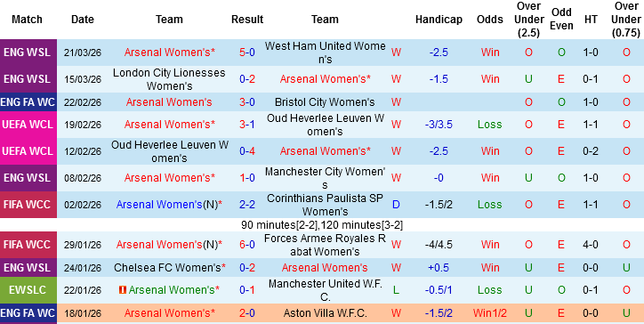
Task: Click the Corinthians Paulista SP Women's team
Action: point(325,205)
